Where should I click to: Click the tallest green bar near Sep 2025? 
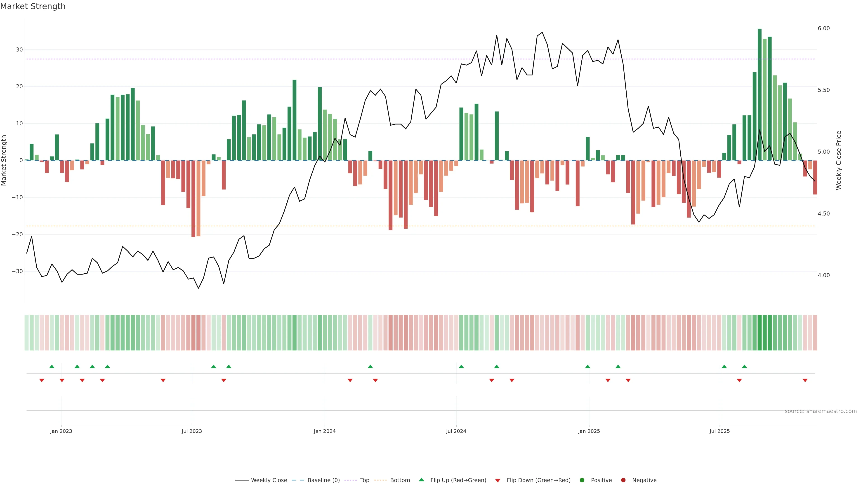point(759,94)
